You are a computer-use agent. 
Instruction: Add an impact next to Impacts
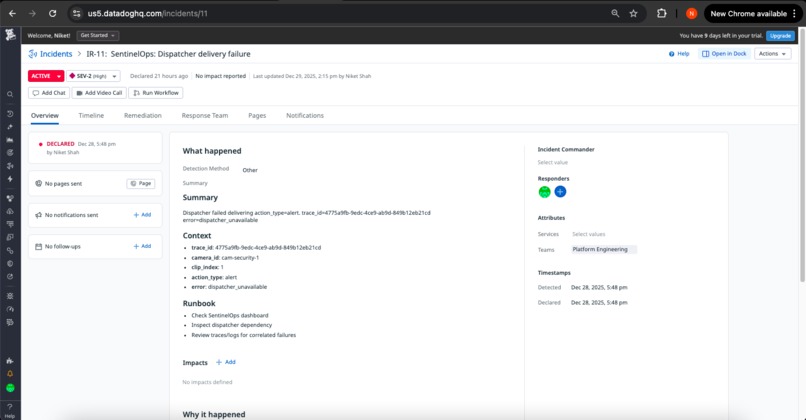[226, 362]
